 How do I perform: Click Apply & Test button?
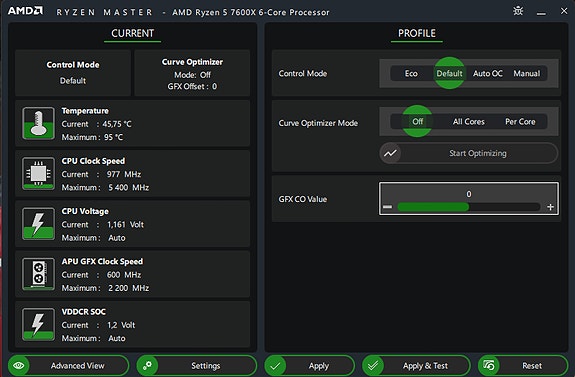416,365
